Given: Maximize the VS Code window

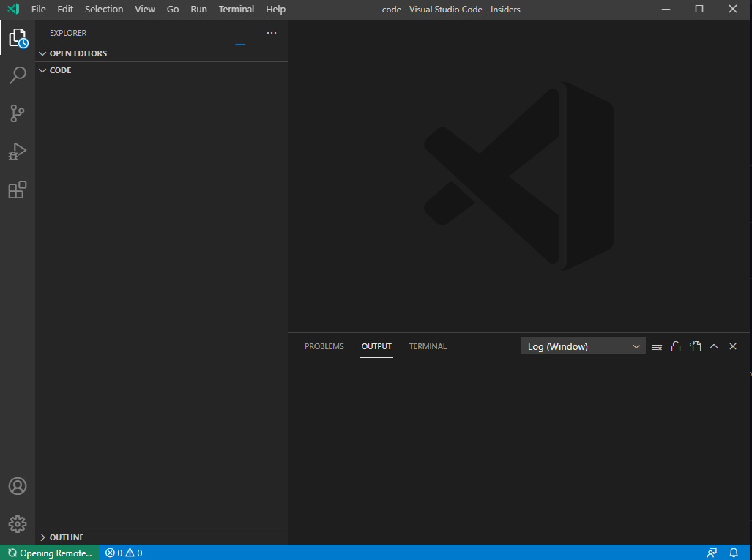Looking at the screenshot, I should click(x=699, y=9).
